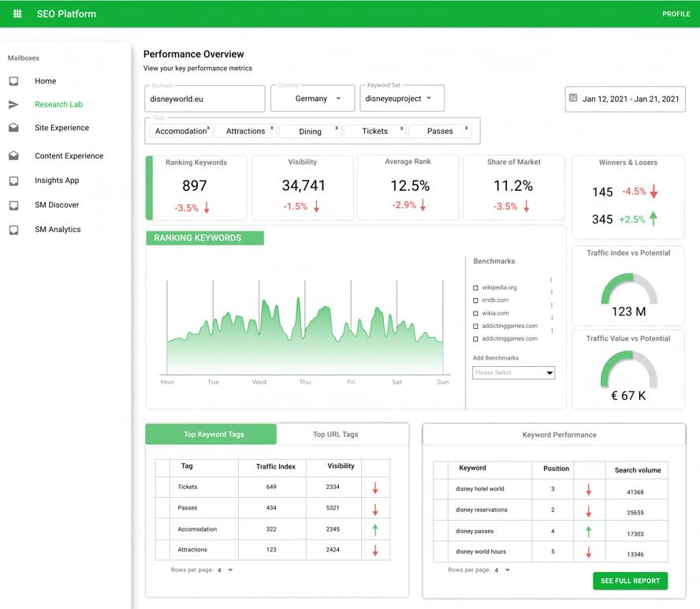Image resolution: width=700 pixels, height=609 pixels.
Task: Remove the Passes tag chip
Action: tap(467, 128)
